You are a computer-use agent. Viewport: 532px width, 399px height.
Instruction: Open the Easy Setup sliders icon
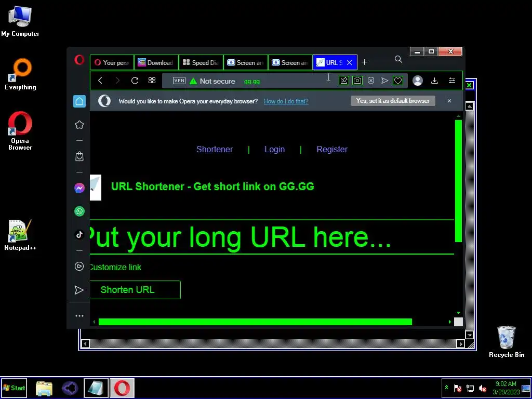pos(452,81)
